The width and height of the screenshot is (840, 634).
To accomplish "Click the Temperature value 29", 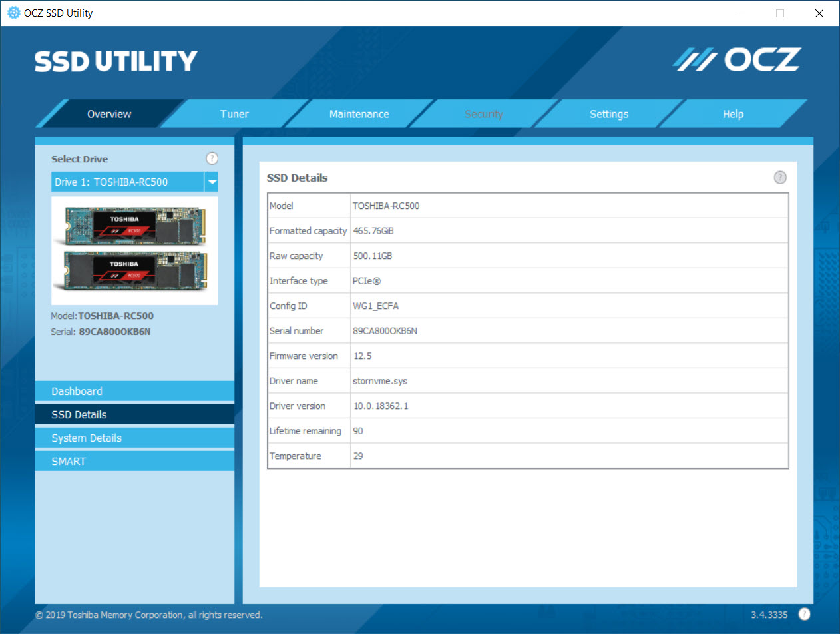I will [358, 456].
